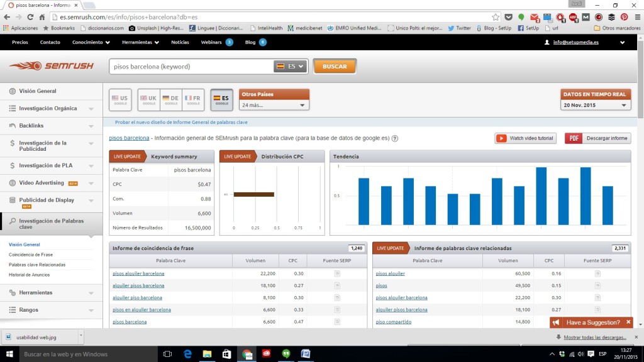Open Coincidencia de Frase subsection

point(31,255)
